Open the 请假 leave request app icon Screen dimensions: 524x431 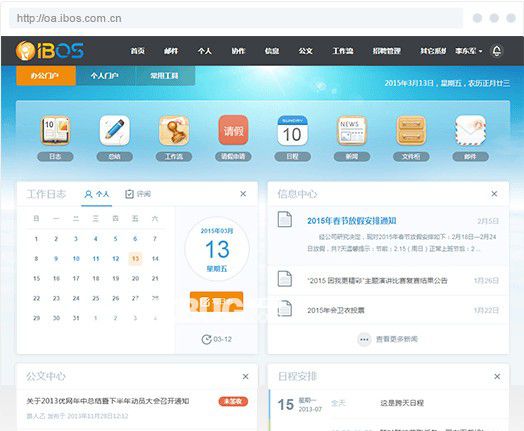[x=233, y=130]
